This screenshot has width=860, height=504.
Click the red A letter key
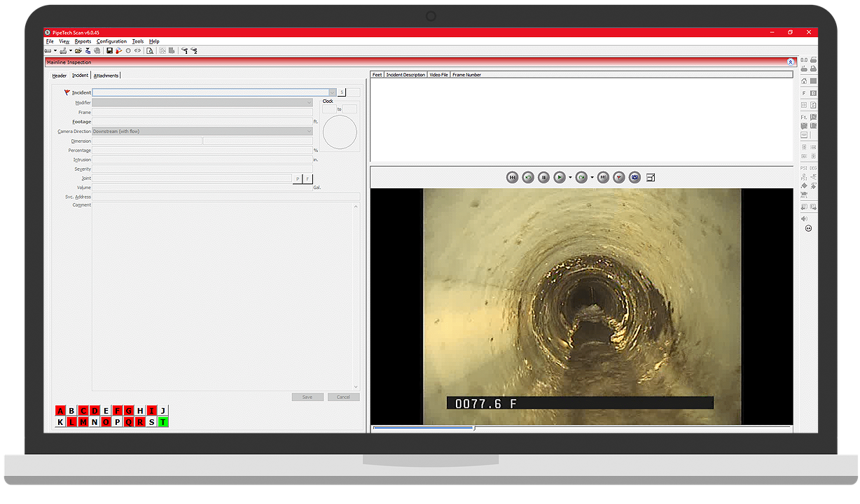61,411
